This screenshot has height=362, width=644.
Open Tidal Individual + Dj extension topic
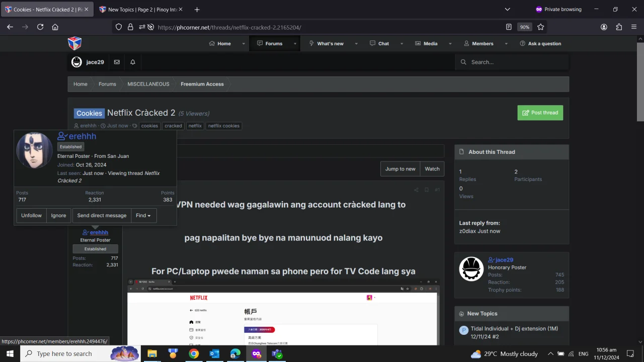click(x=514, y=332)
